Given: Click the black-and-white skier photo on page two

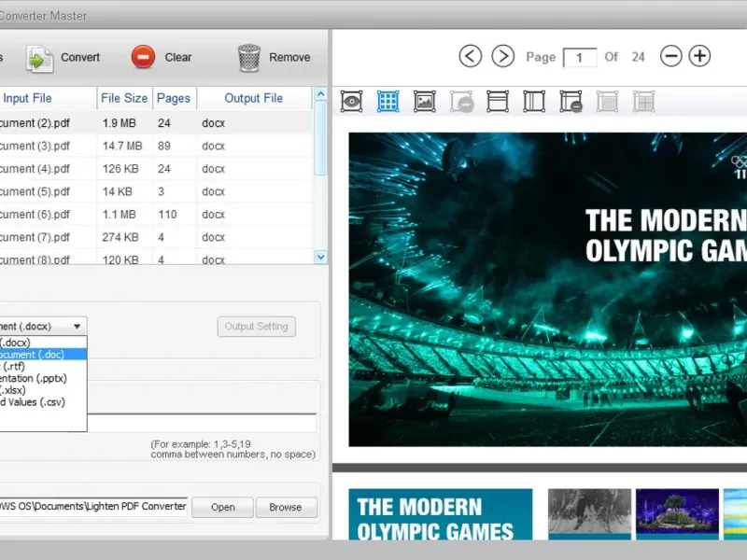Looking at the screenshot, I should (590, 511).
